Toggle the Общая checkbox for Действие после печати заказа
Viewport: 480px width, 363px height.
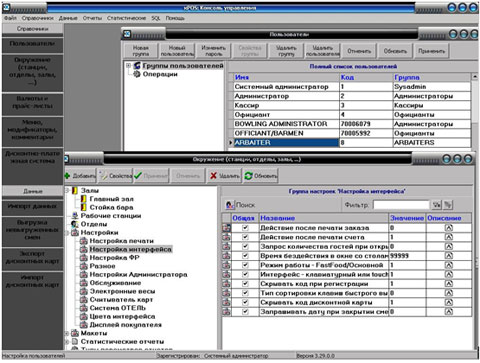tap(245, 228)
